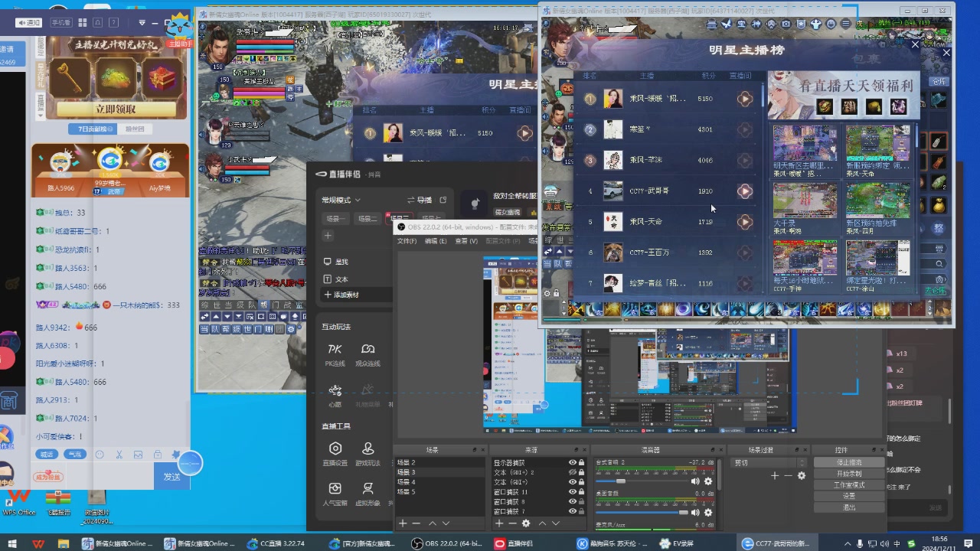Add a new scene with plus icon

(403, 523)
